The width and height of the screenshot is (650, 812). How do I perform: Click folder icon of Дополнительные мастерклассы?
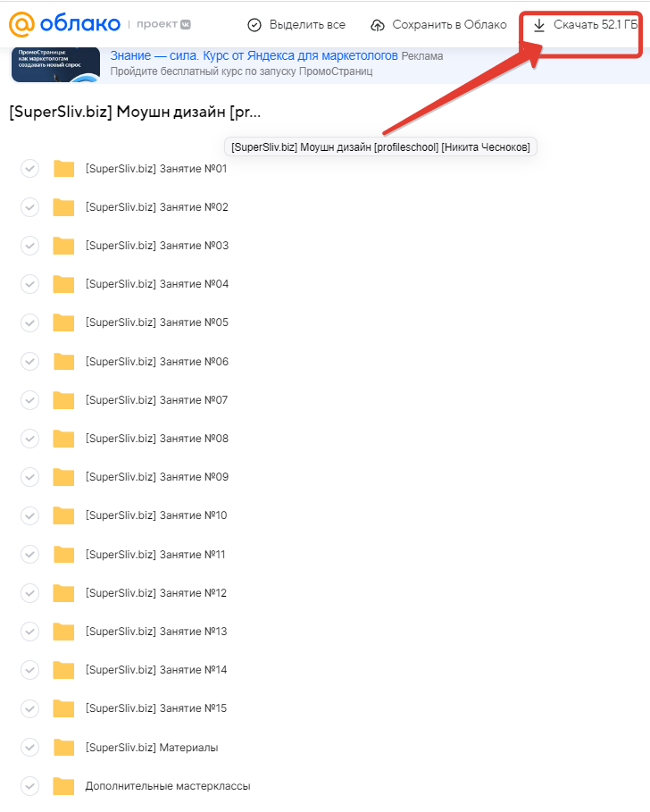tap(63, 785)
